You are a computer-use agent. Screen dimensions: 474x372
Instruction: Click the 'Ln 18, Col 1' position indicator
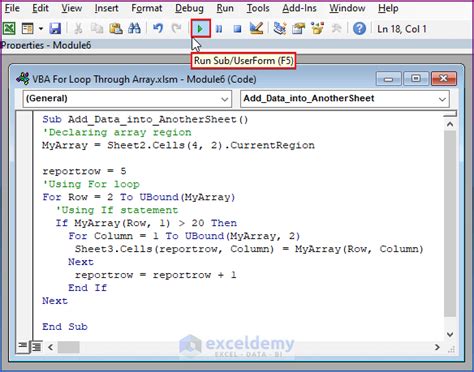point(402,29)
